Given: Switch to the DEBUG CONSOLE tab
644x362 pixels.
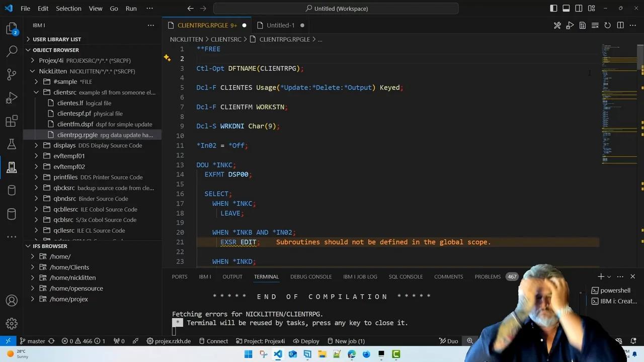Looking at the screenshot, I should tap(311, 277).
